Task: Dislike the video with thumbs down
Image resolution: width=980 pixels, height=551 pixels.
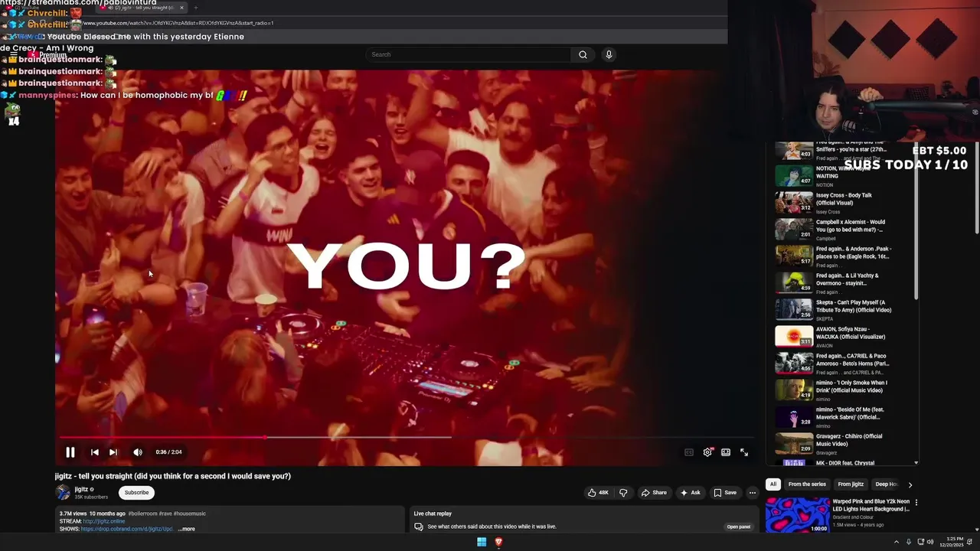Action: (622, 493)
